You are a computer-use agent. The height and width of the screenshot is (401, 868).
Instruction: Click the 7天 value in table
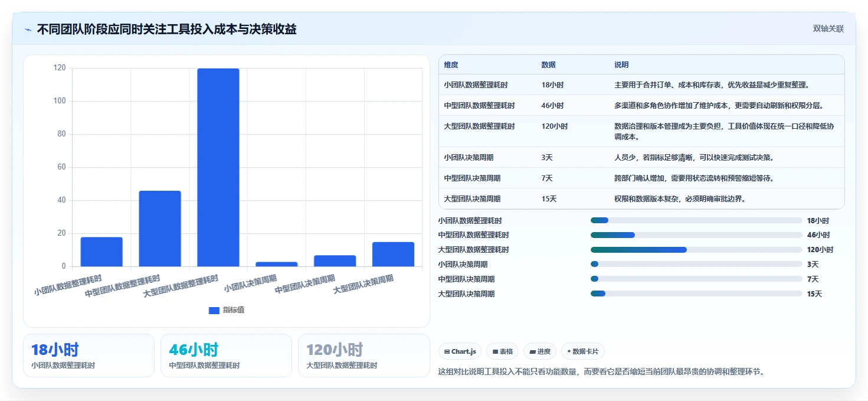(547, 178)
